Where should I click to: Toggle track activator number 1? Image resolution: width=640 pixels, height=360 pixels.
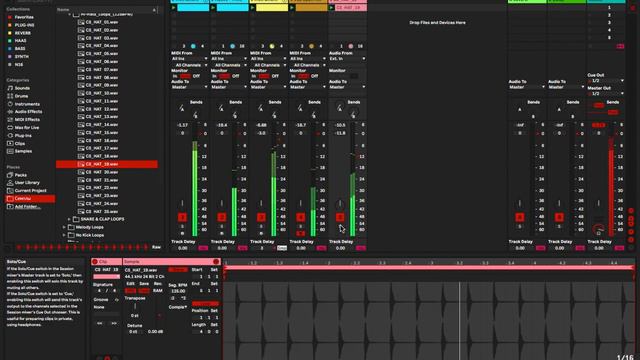coord(182,217)
